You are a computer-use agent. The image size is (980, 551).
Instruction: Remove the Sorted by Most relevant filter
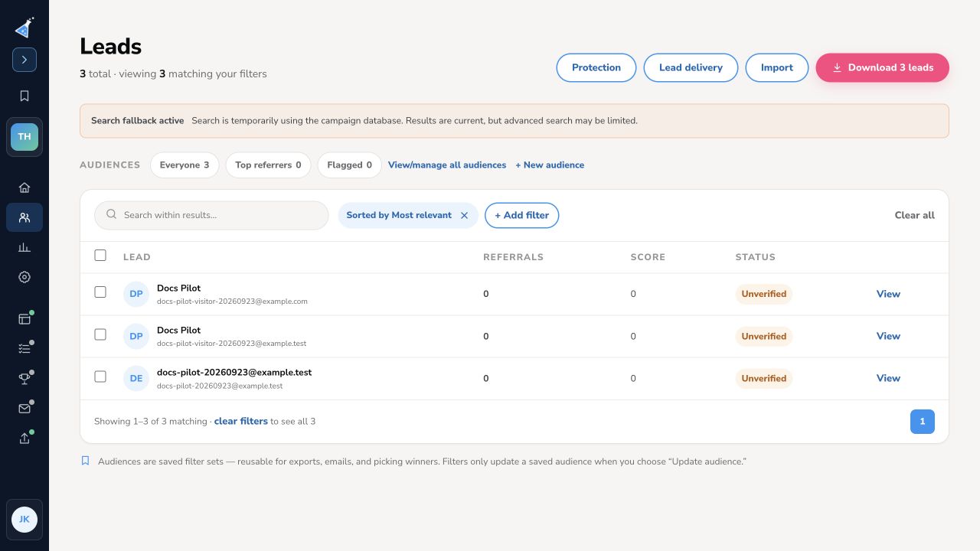click(464, 216)
